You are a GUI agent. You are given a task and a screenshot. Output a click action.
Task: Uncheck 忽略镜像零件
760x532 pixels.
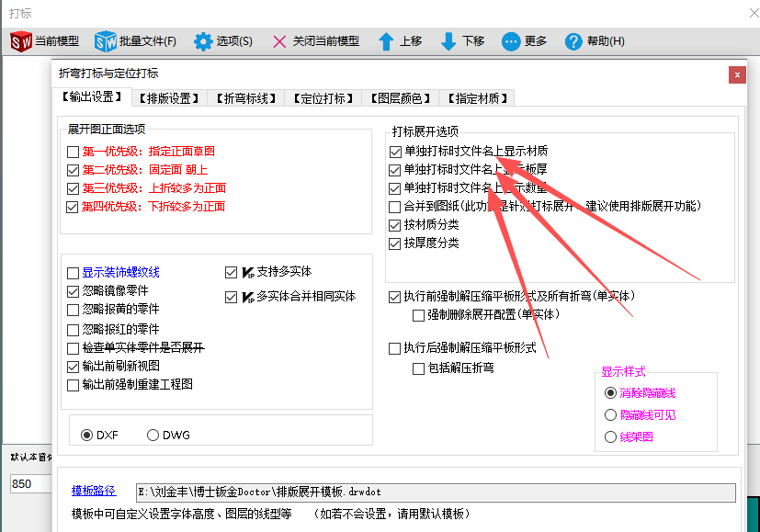click(71, 291)
